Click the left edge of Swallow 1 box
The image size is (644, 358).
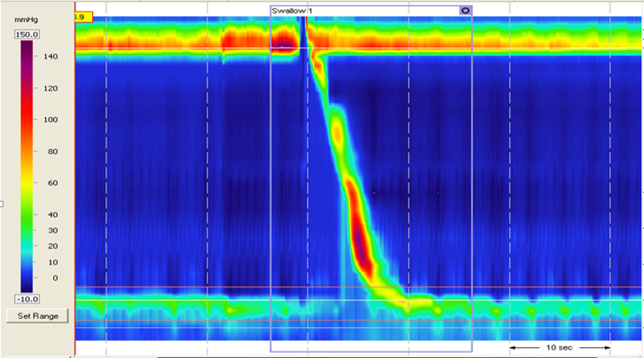271,195
